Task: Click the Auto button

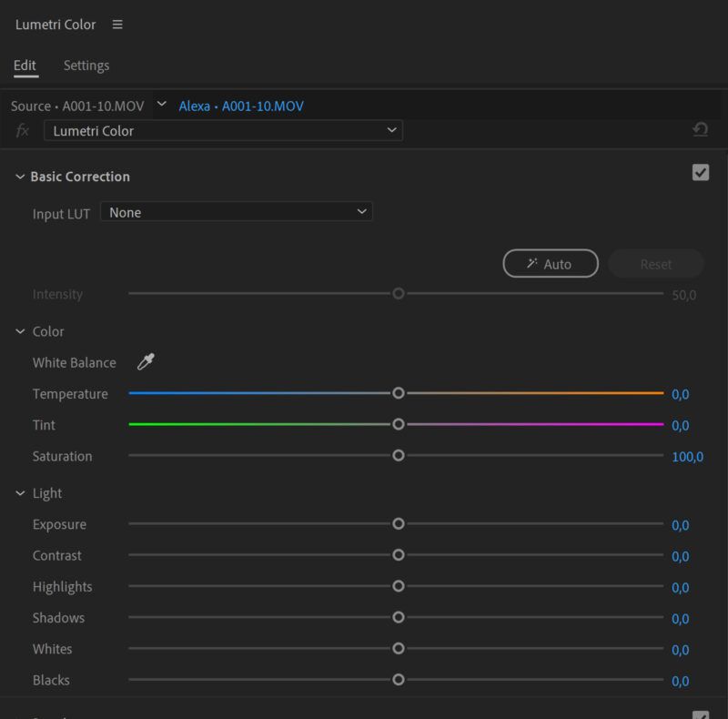Action: 550,264
